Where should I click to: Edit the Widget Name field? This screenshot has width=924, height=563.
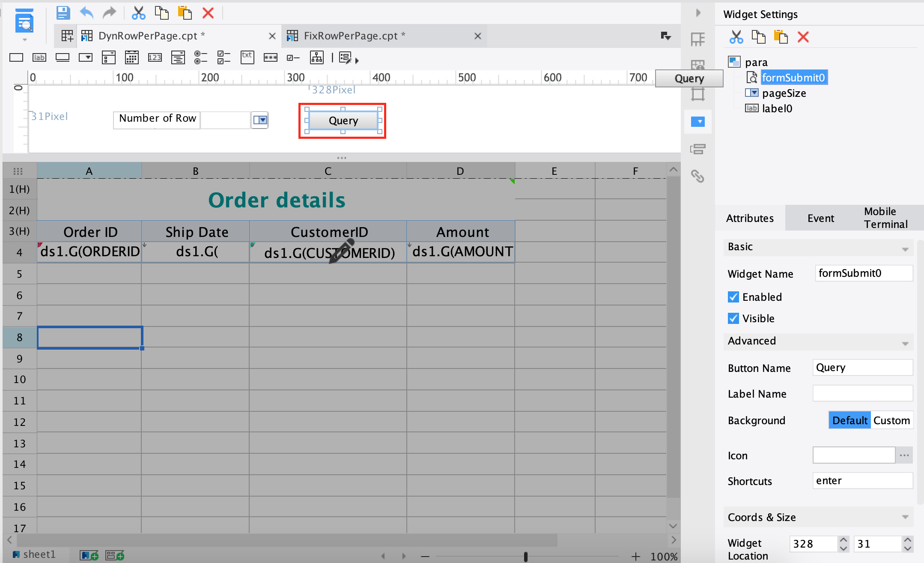pyautogui.click(x=864, y=273)
